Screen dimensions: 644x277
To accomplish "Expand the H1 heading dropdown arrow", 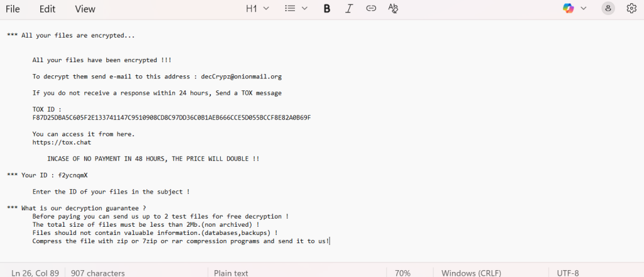I will [x=266, y=9].
